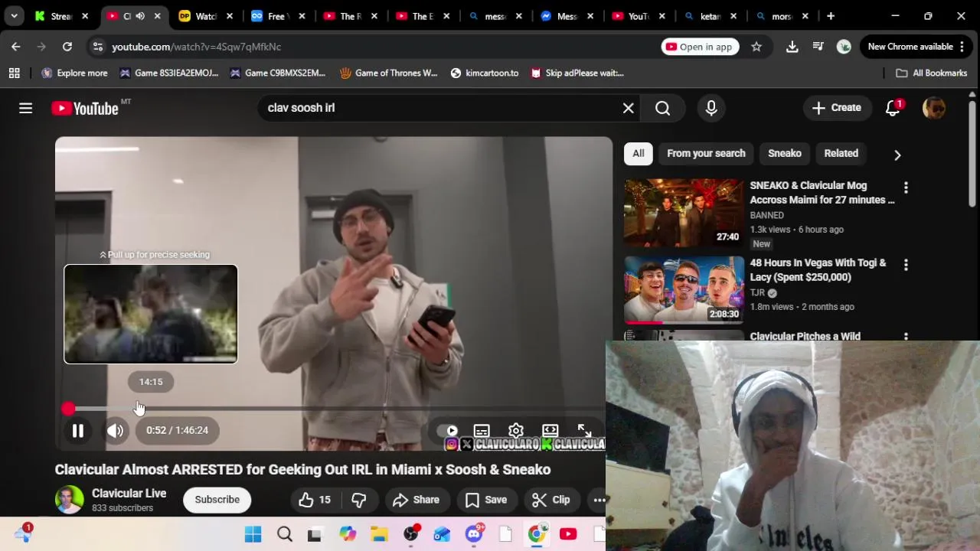
Task: Select the 'Sneako' filter chip
Action: coord(785,153)
